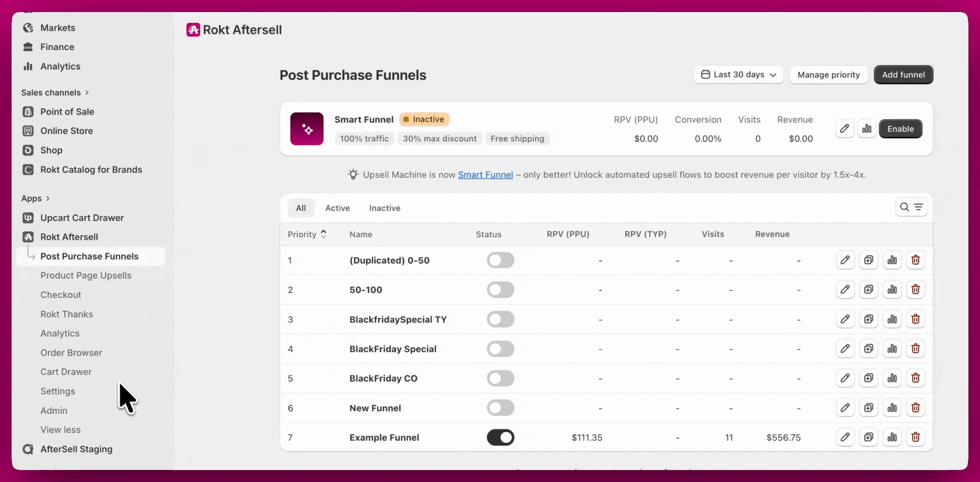Edit the (Duplicated) 0-50 funnel
This screenshot has width=980, height=482.
(x=845, y=260)
